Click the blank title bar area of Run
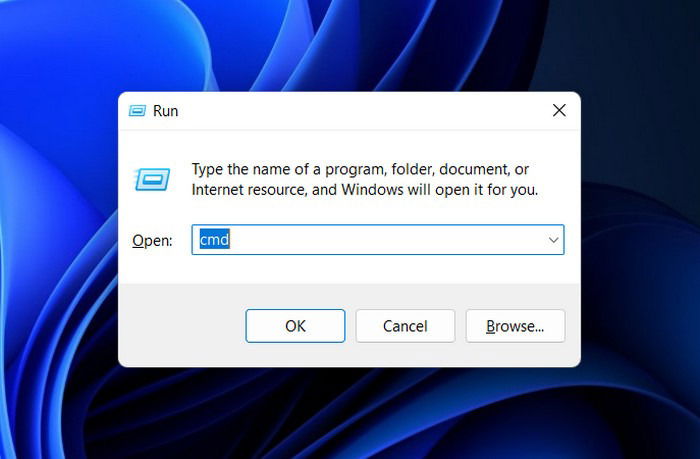Image resolution: width=700 pixels, height=459 pixels. click(x=357, y=111)
